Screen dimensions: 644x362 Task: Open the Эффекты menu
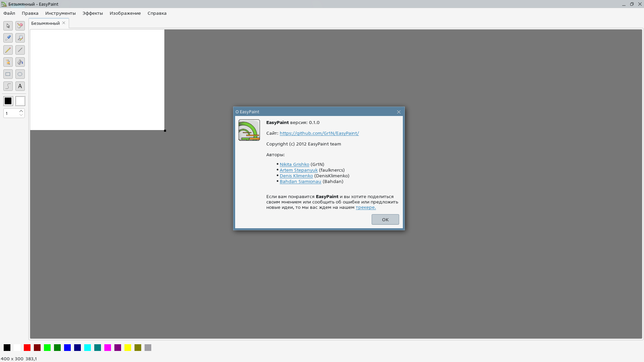tap(93, 13)
